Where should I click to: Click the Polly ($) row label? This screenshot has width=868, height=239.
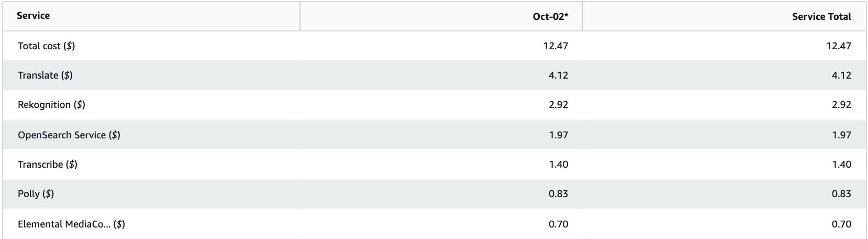36,194
